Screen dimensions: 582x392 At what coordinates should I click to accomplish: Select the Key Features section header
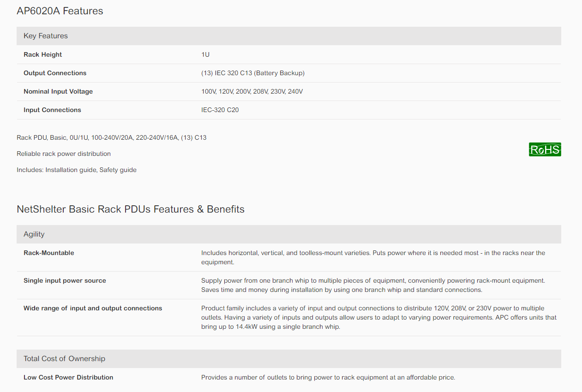pyautogui.click(x=46, y=36)
